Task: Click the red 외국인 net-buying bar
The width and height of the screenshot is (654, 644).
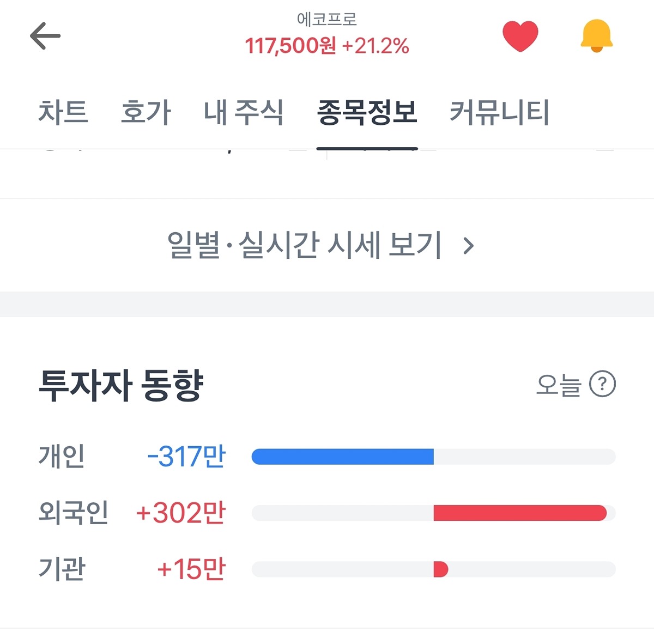Action: [x=519, y=513]
